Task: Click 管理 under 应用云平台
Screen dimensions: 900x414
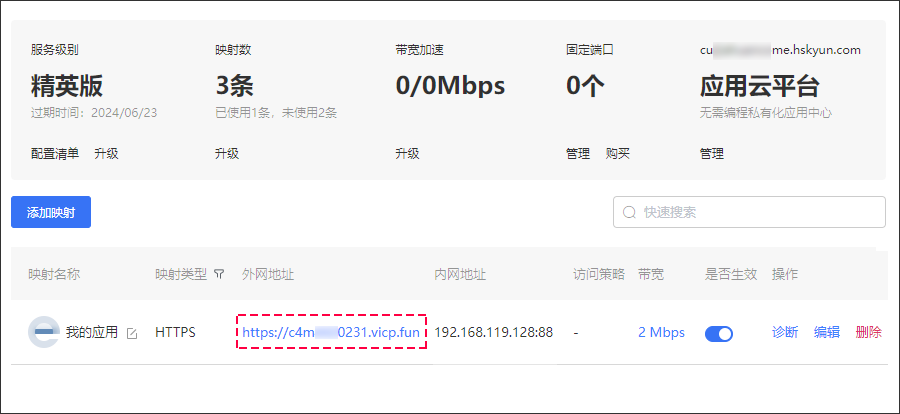Action: pos(712,153)
